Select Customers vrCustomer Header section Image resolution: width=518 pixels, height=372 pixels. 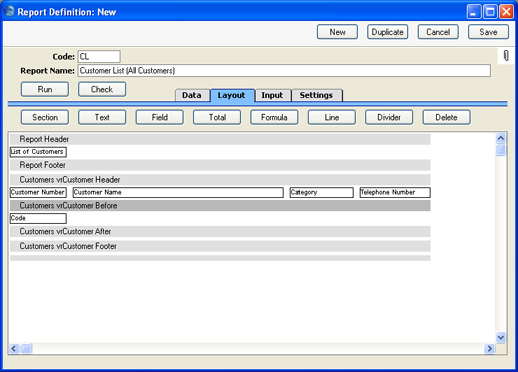tap(220, 180)
